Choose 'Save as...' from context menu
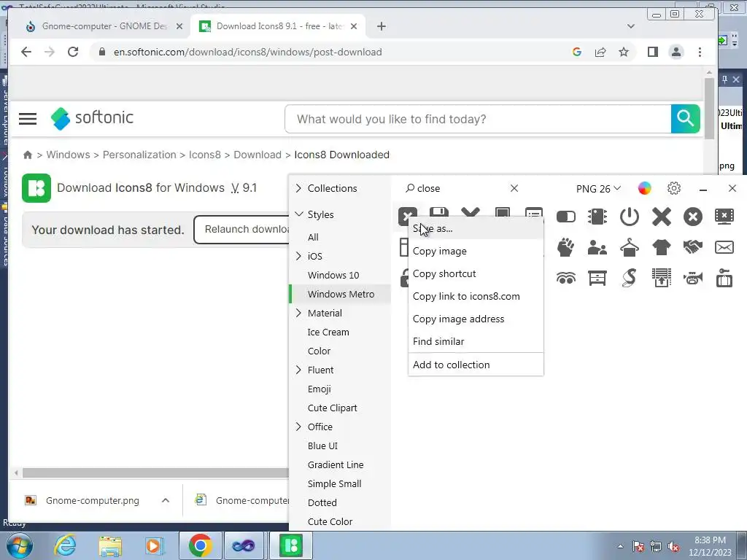The width and height of the screenshot is (747, 560). point(476,228)
